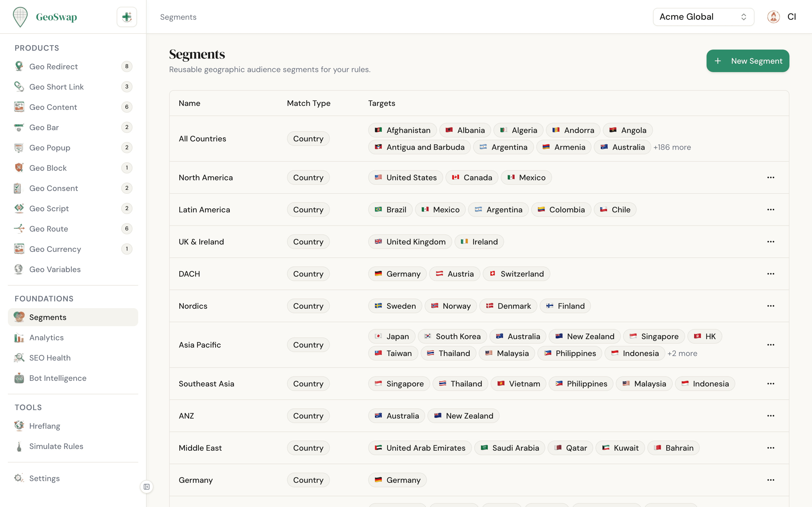Click the Geo Variables globe icon

(x=19, y=269)
